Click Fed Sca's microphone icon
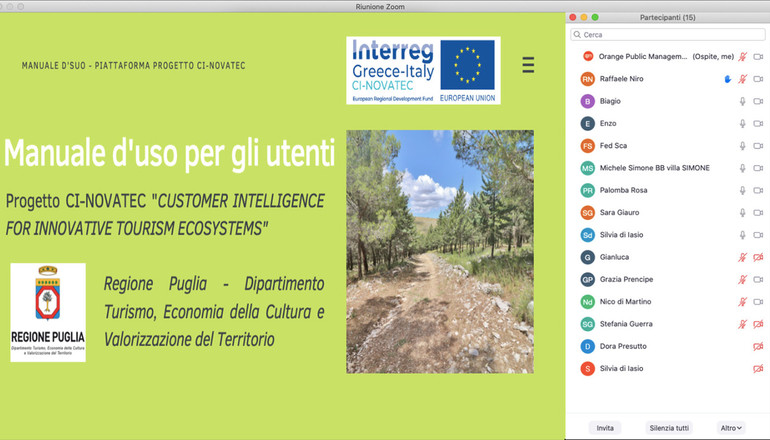The image size is (770, 440). (x=742, y=146)
